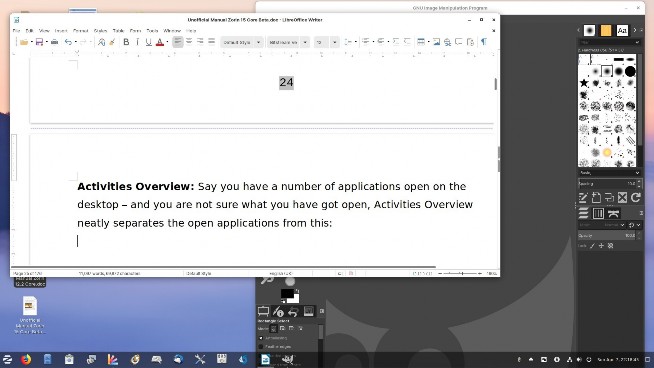Enable Antialiasing in GIMP tool options
Viewport: 654px width, 368px height.
point(261,338)
